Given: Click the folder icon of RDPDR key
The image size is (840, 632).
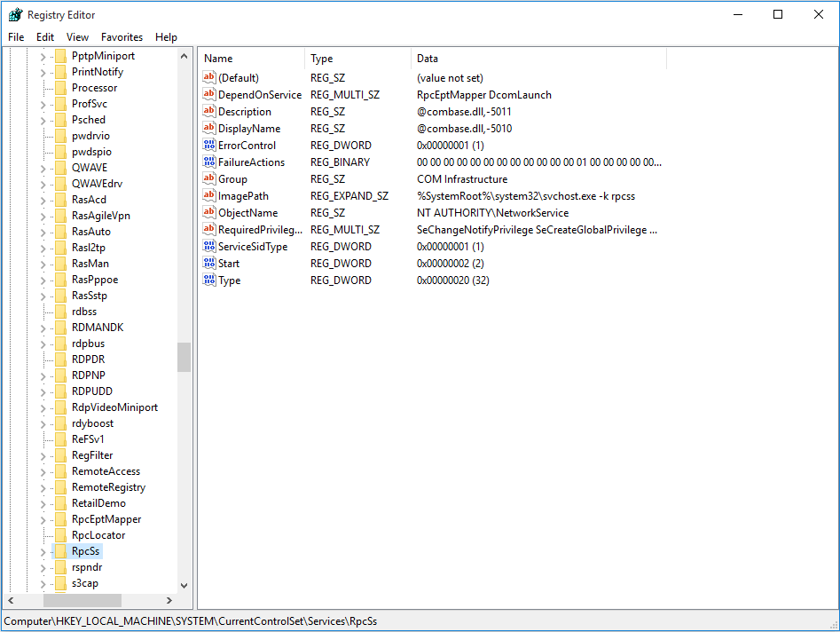Looking at the screenshot, I should point(61,359).
